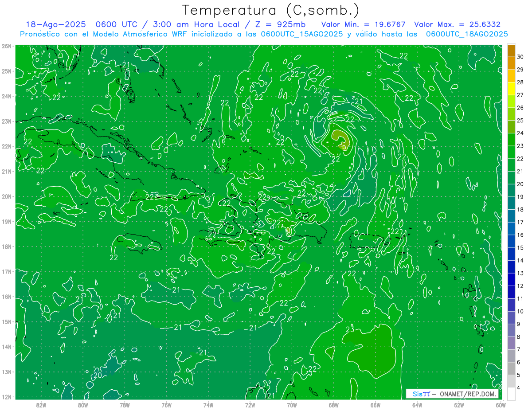Click the 24N latitude axis label
This screenshot has width=532, height=411.
(7, 96)
